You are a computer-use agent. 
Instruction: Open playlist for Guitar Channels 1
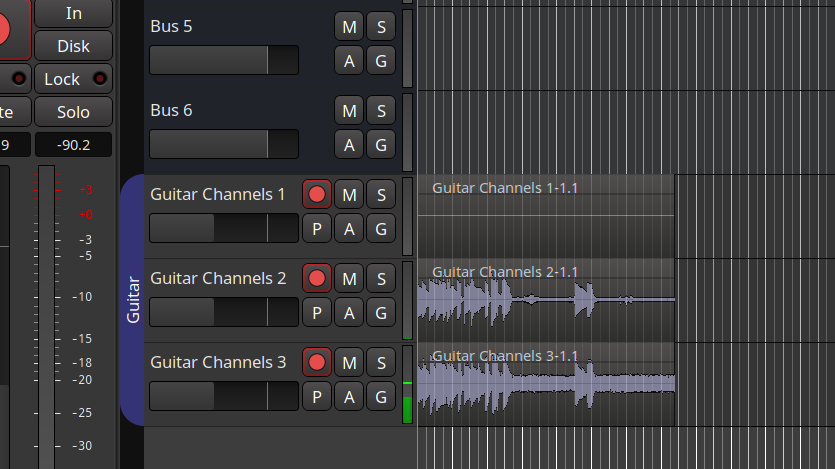(317, 228)
